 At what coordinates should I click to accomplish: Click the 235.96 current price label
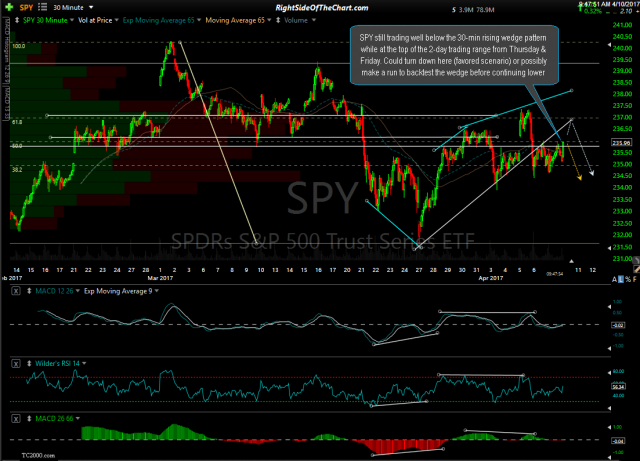(621, 143)
